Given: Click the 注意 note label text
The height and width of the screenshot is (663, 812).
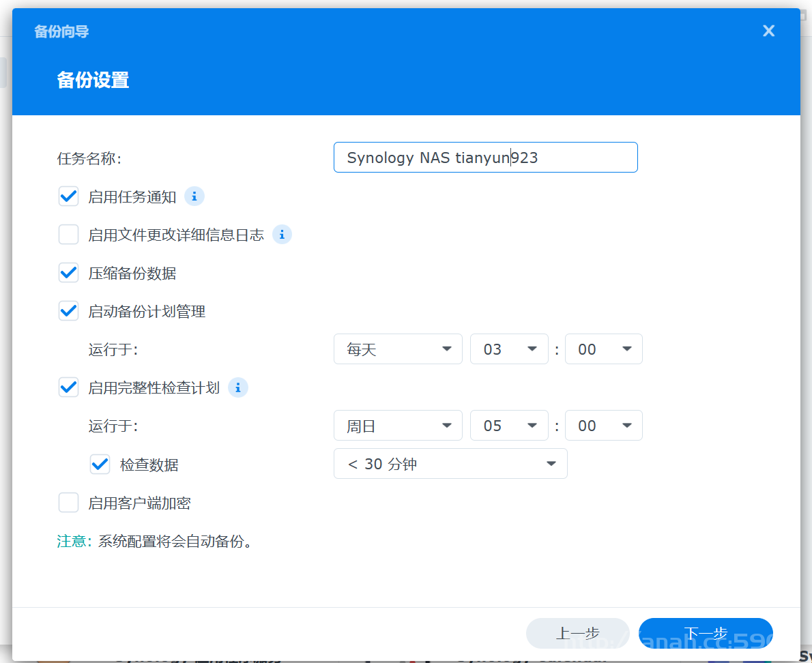Looking at the screenshot, I should click(x=74, y=542).
